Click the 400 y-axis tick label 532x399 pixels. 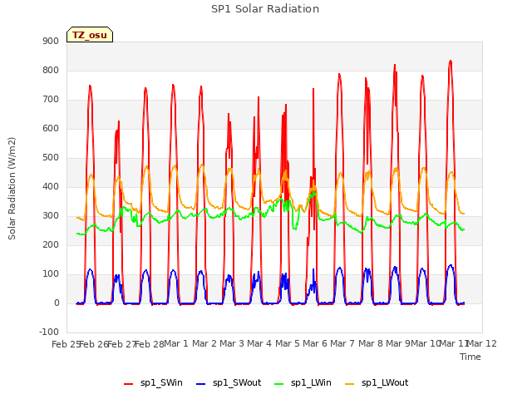click(x=51, y=186)
